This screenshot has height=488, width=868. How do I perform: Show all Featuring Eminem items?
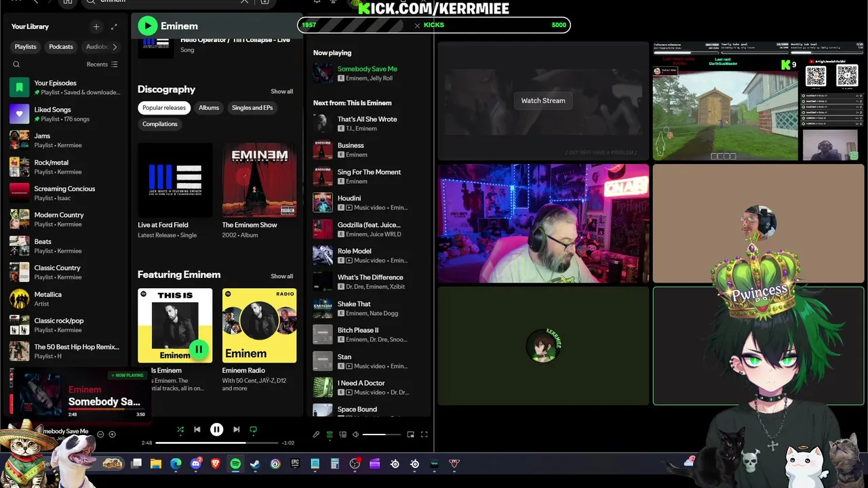coord(282,277)
